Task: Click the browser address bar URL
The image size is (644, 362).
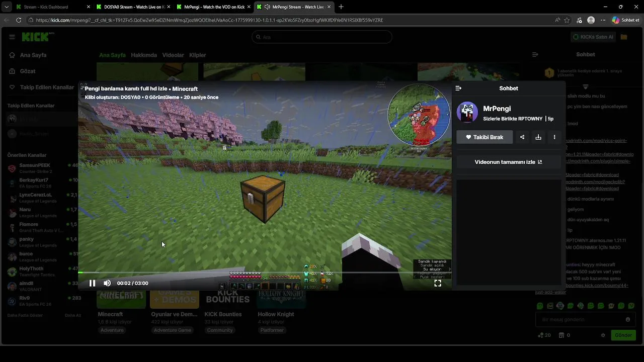Action: (209, 20)
